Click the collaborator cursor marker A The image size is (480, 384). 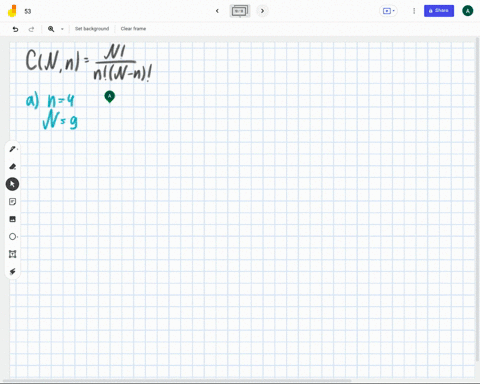pos(110,96)
